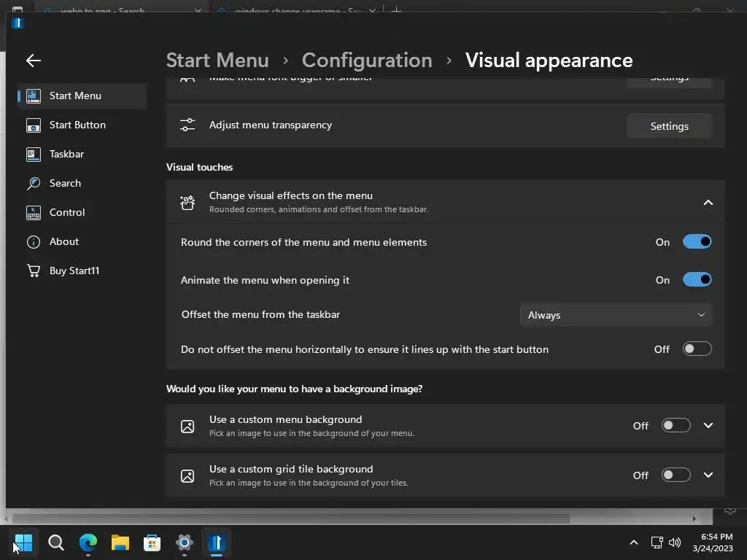Enable Use a custom grid tile background
747x560 pixels.
(676, 475)
